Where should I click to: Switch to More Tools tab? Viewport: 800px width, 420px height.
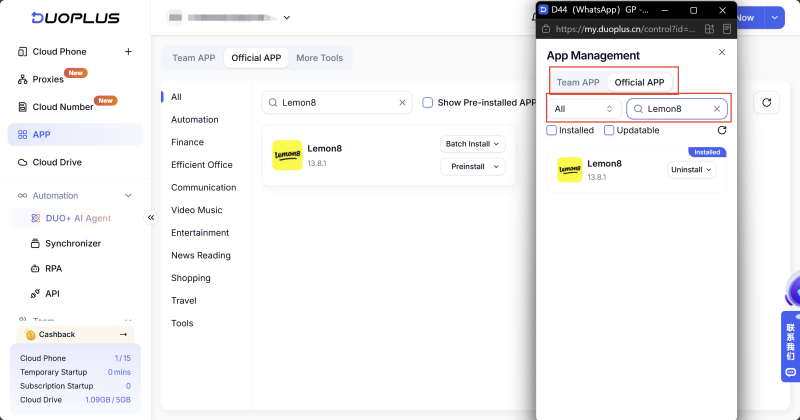coord(319,58)
